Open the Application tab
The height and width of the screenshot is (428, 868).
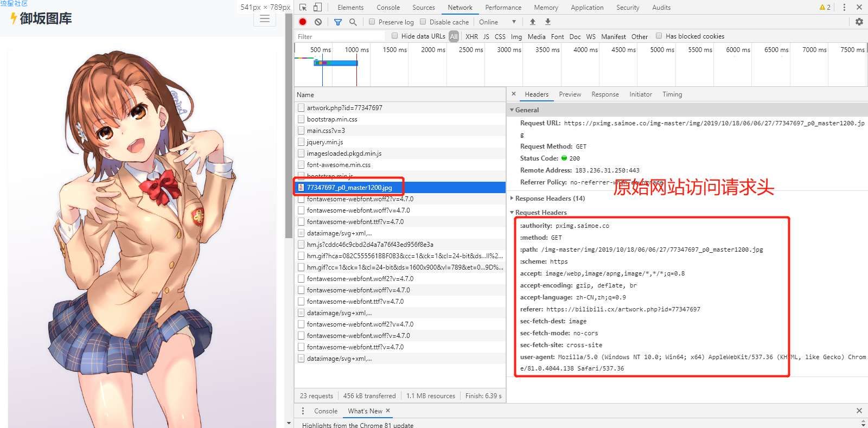pyautogui.click(x=587, y=7)
